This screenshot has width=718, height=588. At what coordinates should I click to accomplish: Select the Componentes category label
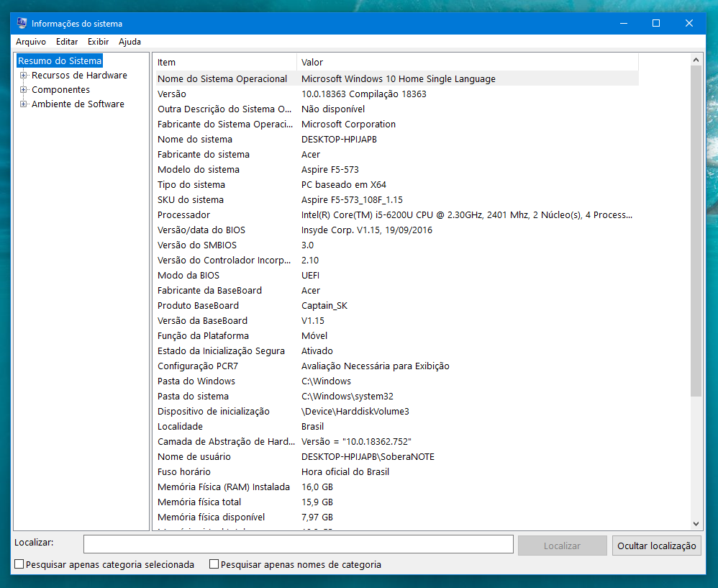coord(60,90)
